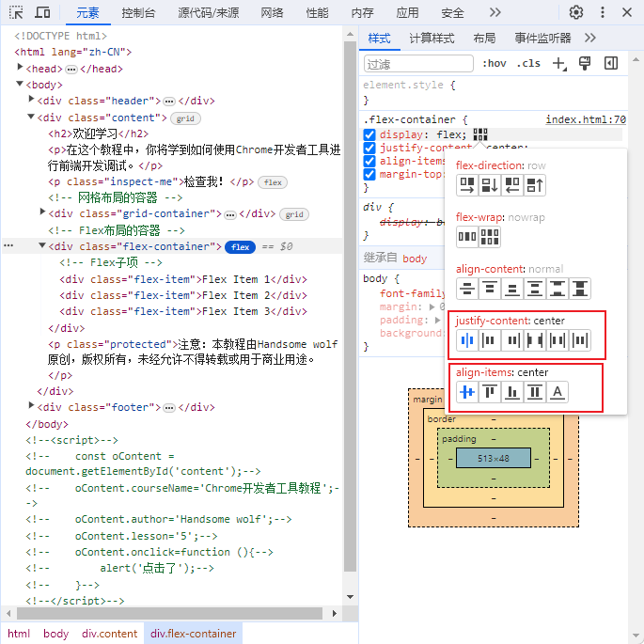The width and height of the screenshot is (644, 644).
Task: Open the 源代码/来源 panel tab
Action: 208,13
